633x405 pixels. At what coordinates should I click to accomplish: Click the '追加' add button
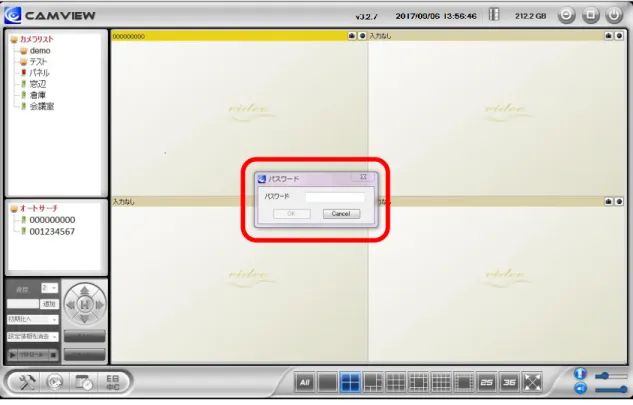pos(49,304)
